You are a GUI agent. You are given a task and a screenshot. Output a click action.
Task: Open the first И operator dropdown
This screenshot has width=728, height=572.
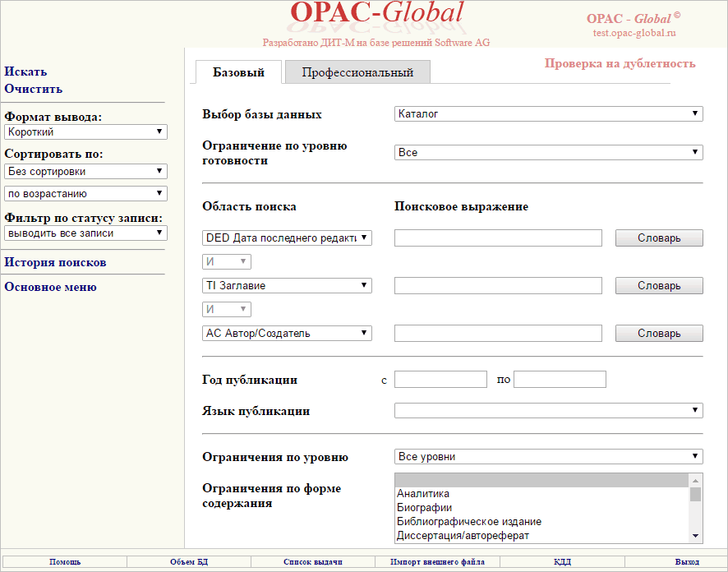tap(227, 262)
